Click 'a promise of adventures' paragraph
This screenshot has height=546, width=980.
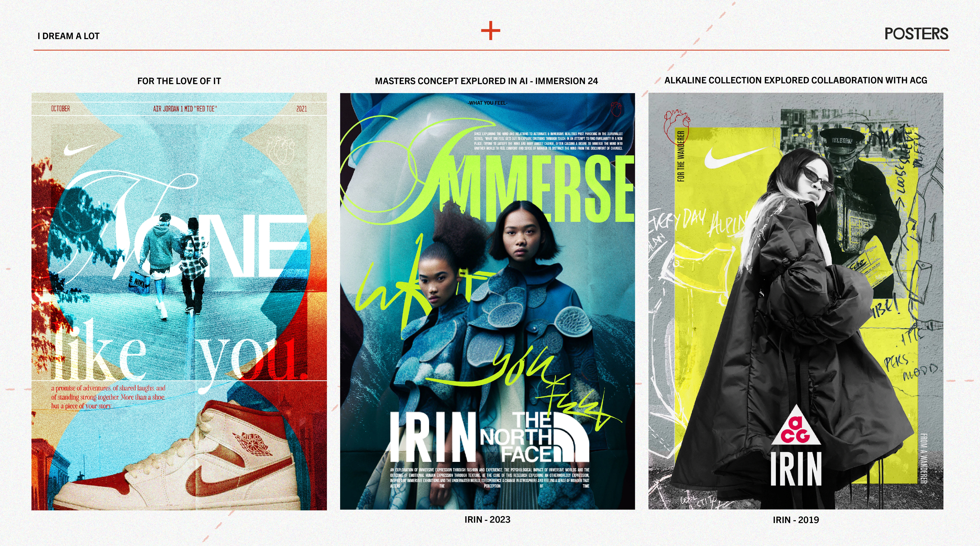[108, 397]
